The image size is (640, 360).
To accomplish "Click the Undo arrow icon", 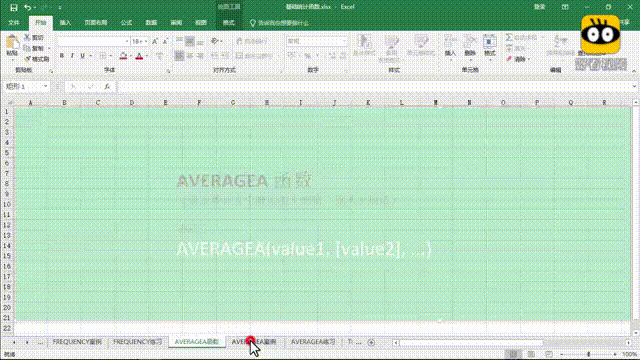I will click(27, 7).
